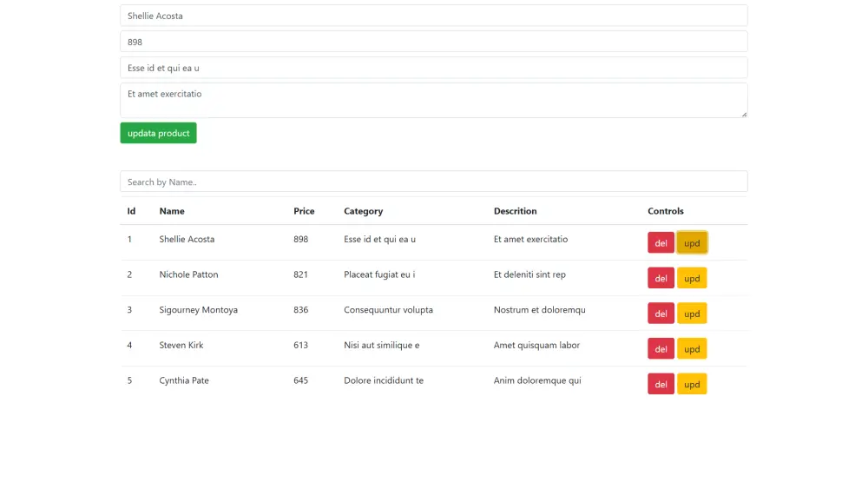Focus the Search by Name field

433,182
